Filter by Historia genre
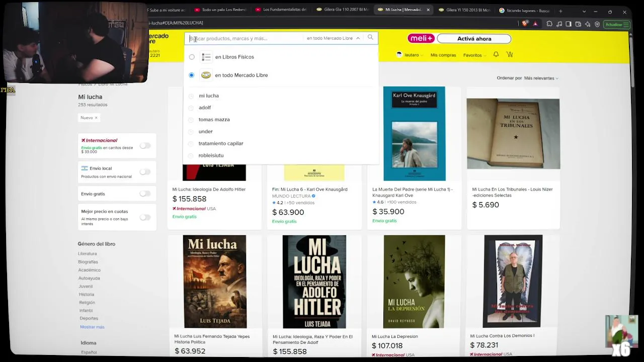Screen dimensions: 644x362 87,294
